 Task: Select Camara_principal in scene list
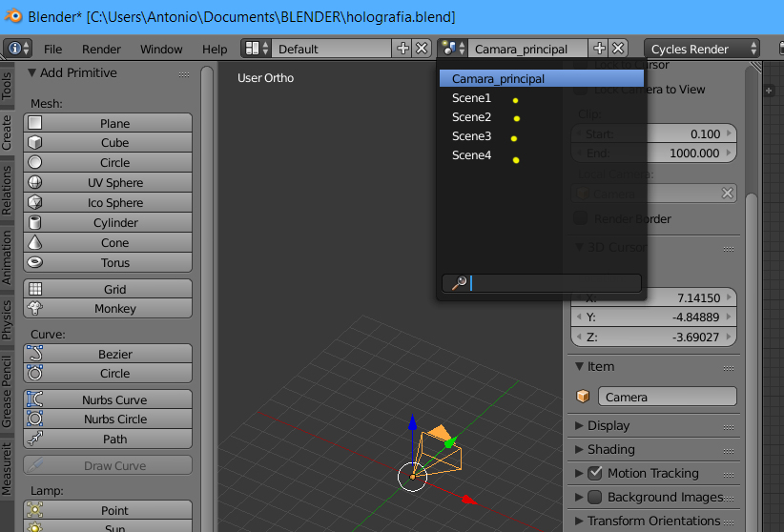542,78
